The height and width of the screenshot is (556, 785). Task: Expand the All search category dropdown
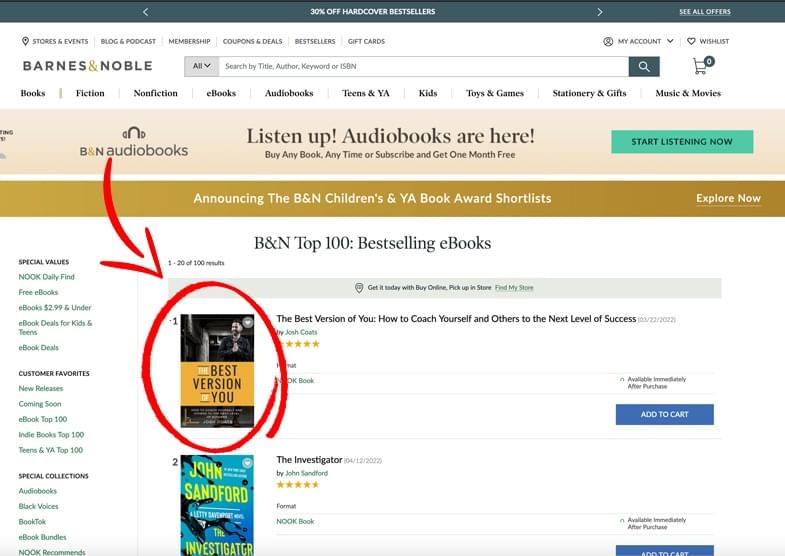(x=202, y=66)
